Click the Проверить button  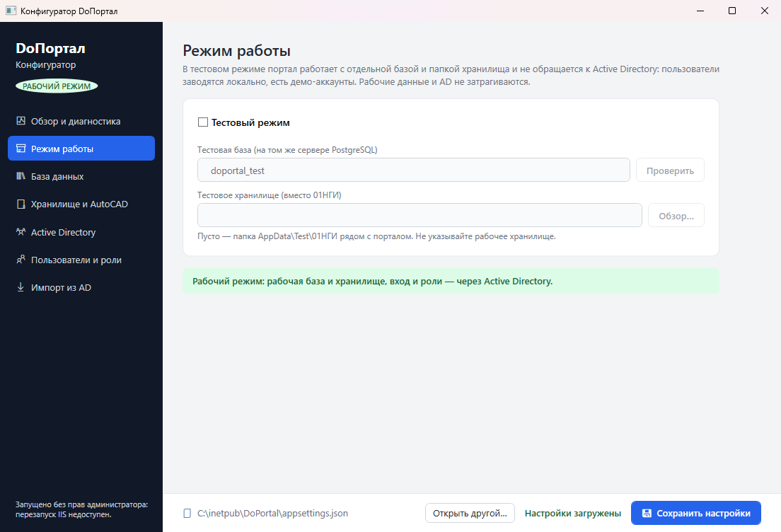(x=670, y=170)
